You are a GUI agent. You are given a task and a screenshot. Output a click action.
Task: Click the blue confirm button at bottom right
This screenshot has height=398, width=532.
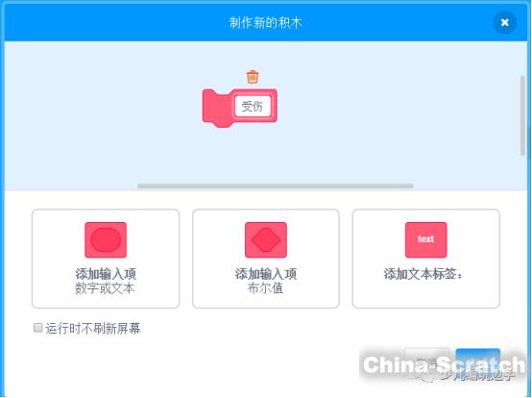click(x=477, y=362)
